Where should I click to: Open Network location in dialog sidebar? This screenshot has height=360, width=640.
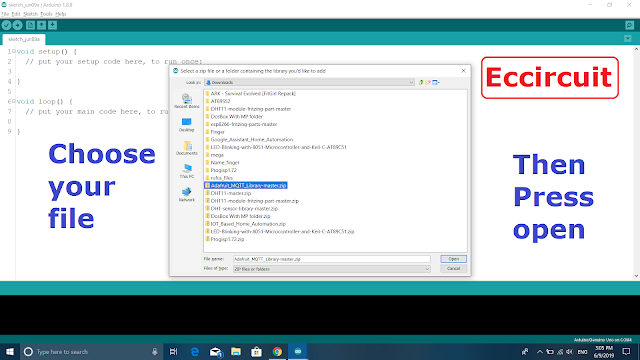[x=187, y=194]
